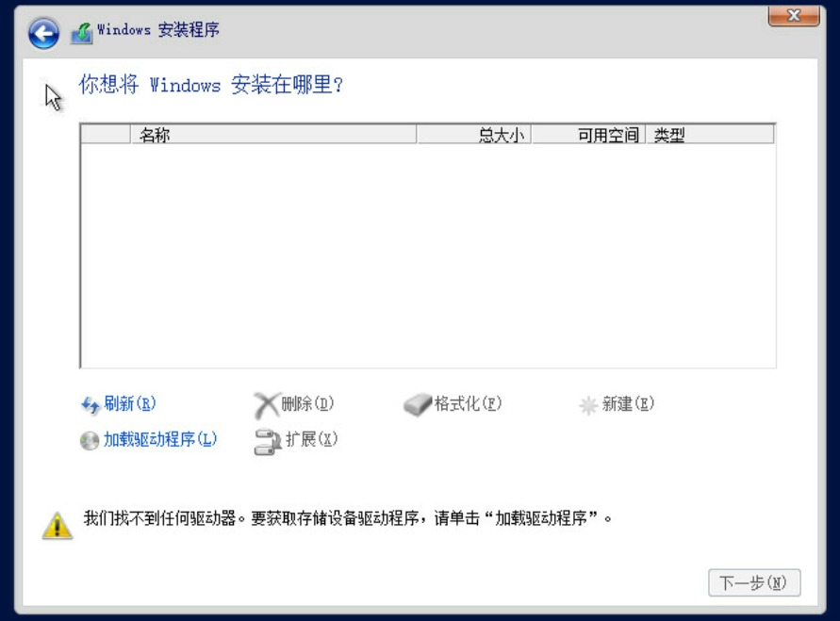Screen dimensions: 840x621
Task: Click the 下一步(N) button
Action: pyautogui.click(x=754, y=582)
